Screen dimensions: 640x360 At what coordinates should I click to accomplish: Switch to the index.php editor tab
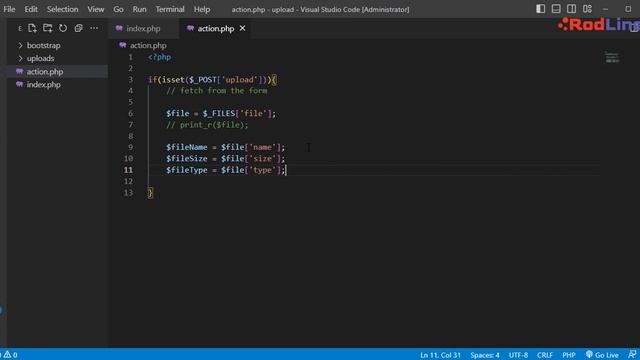pos(143,29)
